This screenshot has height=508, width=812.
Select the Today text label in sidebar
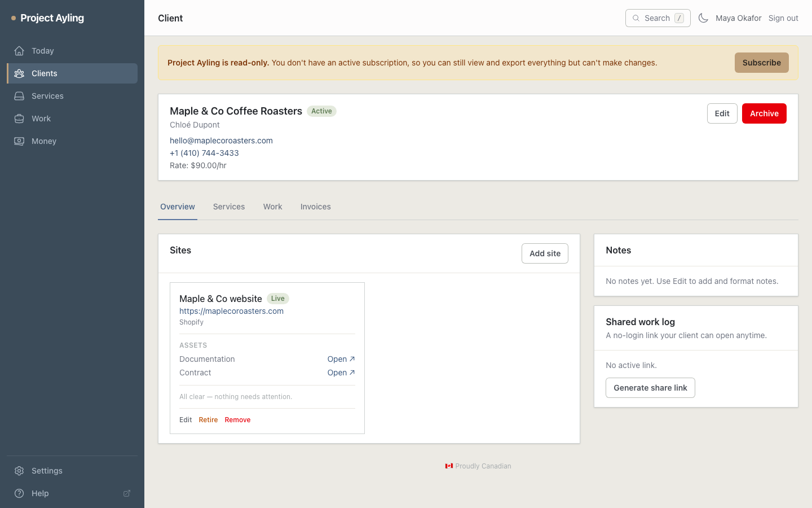pos(43,51)
